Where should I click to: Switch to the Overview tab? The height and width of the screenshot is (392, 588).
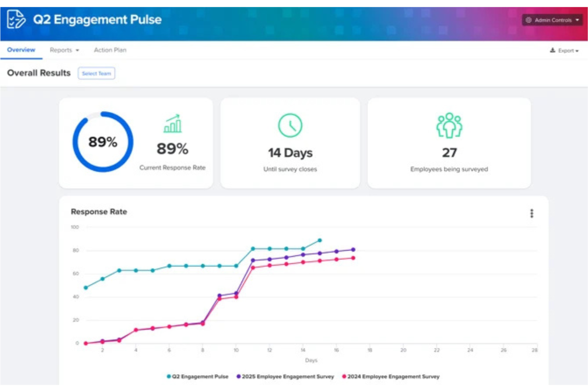21,50
